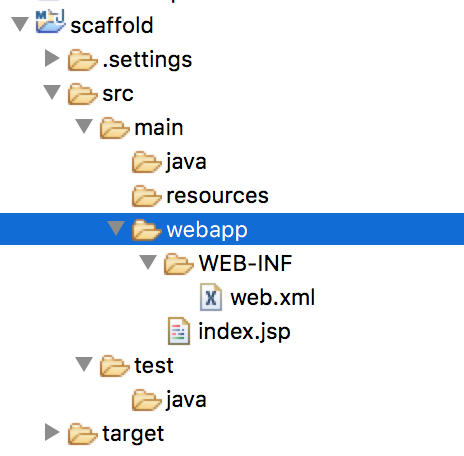Click the scaffold Maven project icon
Screen dimensions: 464x456
50,22
